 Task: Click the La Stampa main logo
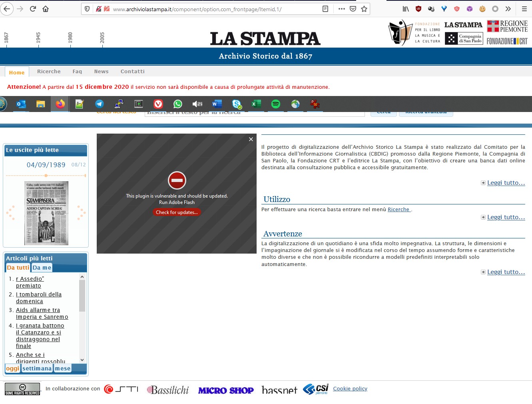point(265,38)
